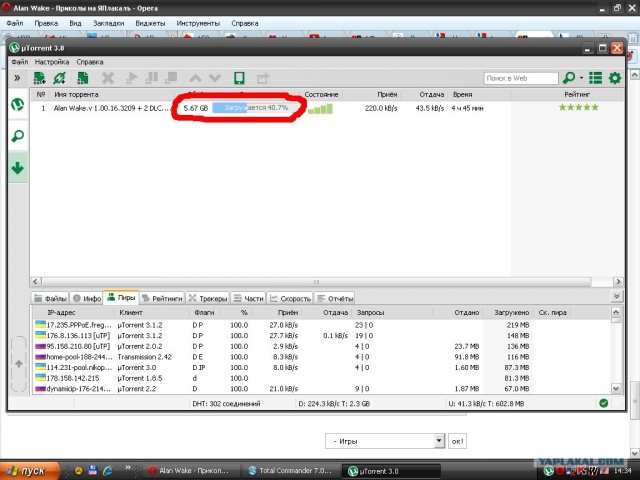640x480 pixels.
Task: Click the five-star rating
Action: point(578,107)
